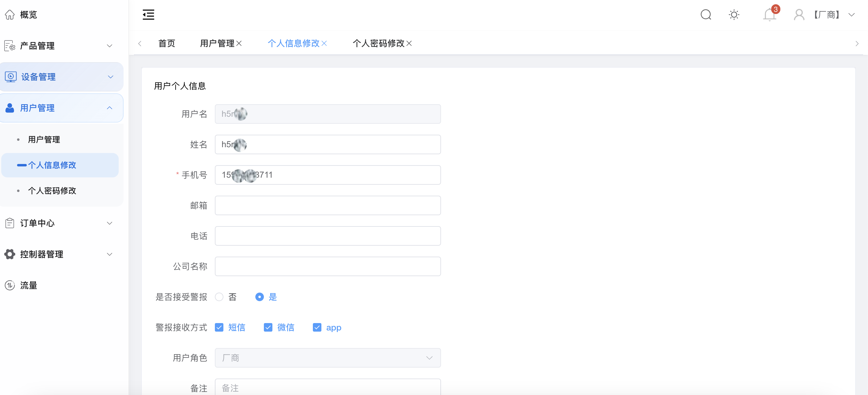The height and width of the screenshot is (395, 868).
Task: Open the search icon in top bar
Action: (706, 15)
